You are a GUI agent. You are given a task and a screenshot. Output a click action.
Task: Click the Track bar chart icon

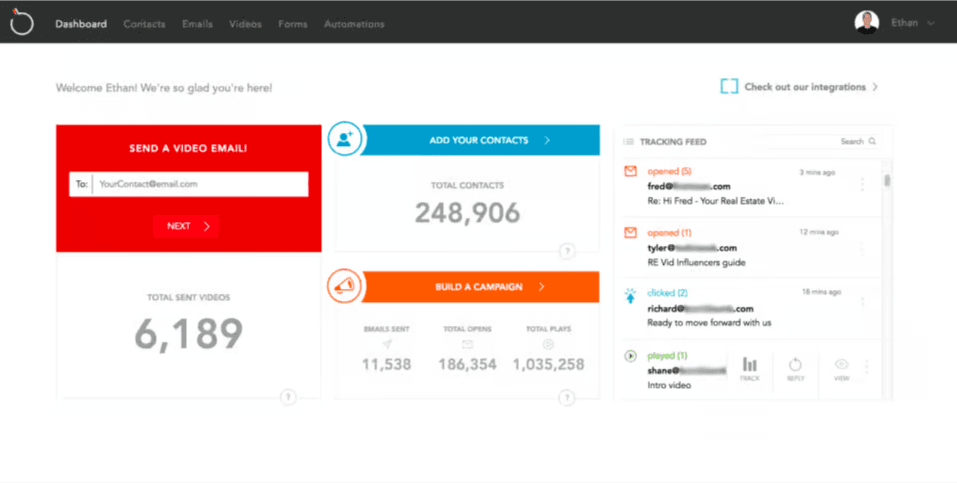750,368
